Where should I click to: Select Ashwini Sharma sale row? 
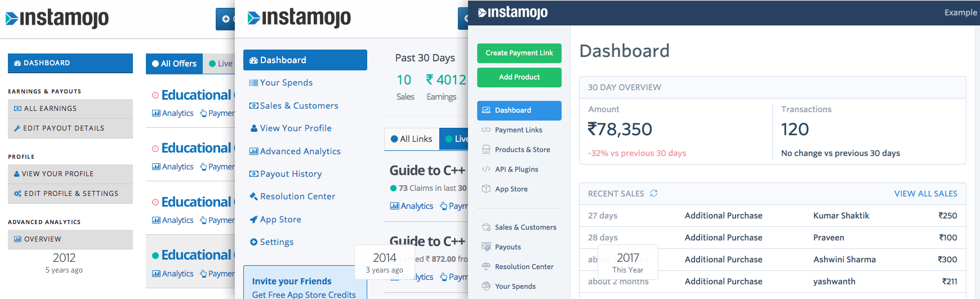coord(773,260)
